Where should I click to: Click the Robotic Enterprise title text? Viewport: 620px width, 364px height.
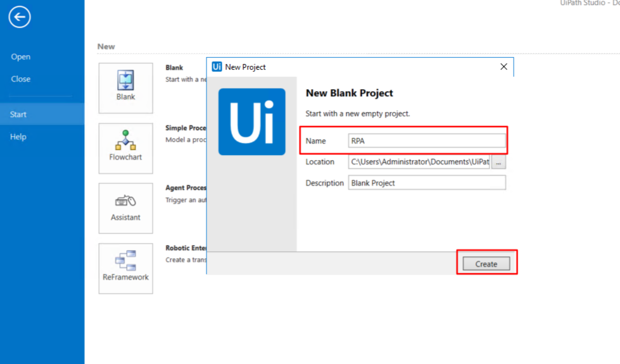point(186,248)
